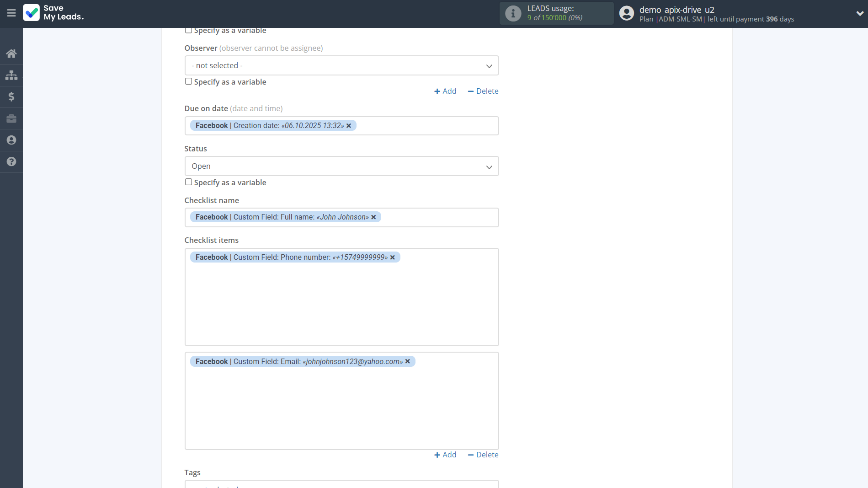Enable Specify as a variable under Status
This screenshot has height=488, width=868.
[188, 182]
